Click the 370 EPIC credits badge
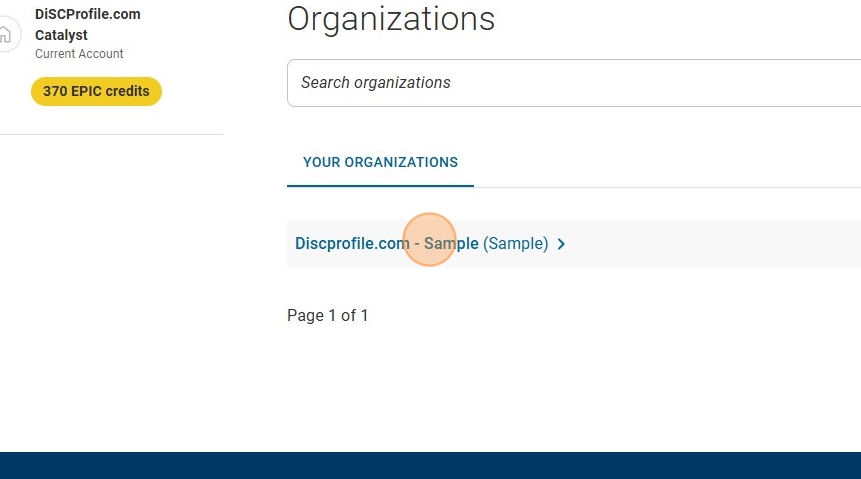This screenshot has width=861, height=479. tap(96, 91)
